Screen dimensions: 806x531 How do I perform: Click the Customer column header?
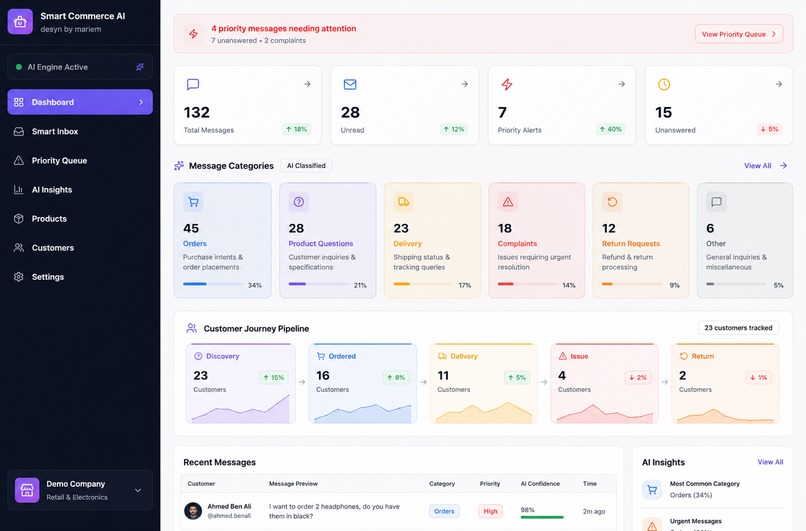pyautogui.click(x=201, y=484)
